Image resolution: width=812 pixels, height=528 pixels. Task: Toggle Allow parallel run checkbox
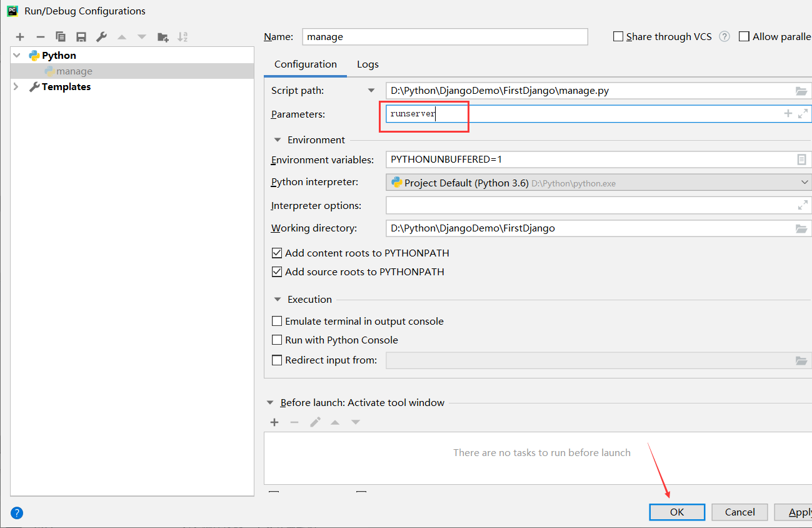click(744, 36)
